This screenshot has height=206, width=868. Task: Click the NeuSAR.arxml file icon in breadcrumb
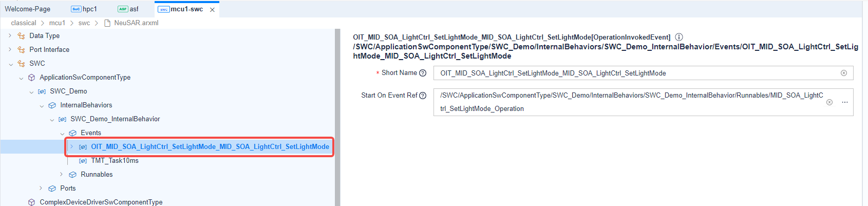107,23
